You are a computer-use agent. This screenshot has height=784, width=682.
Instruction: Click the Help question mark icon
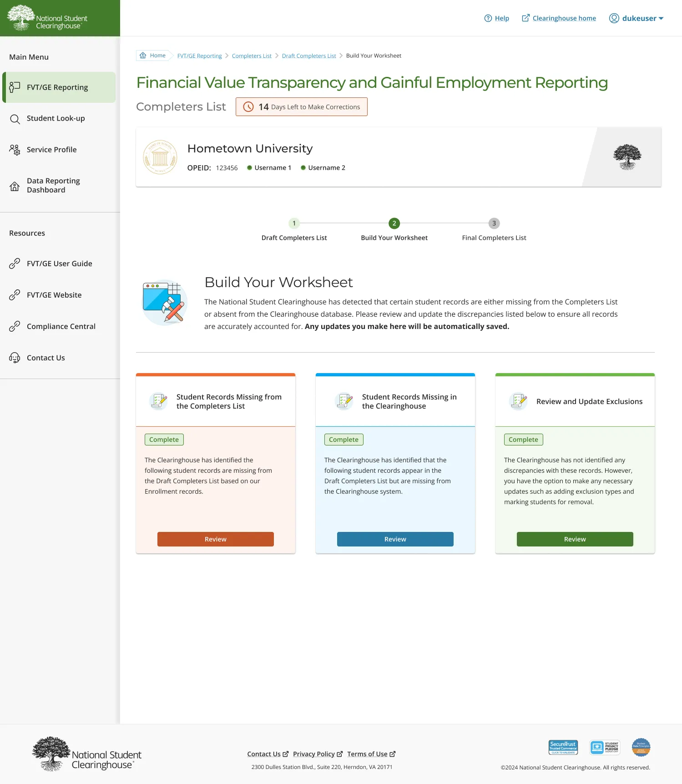pyautogui.click(x=488, y=18)
